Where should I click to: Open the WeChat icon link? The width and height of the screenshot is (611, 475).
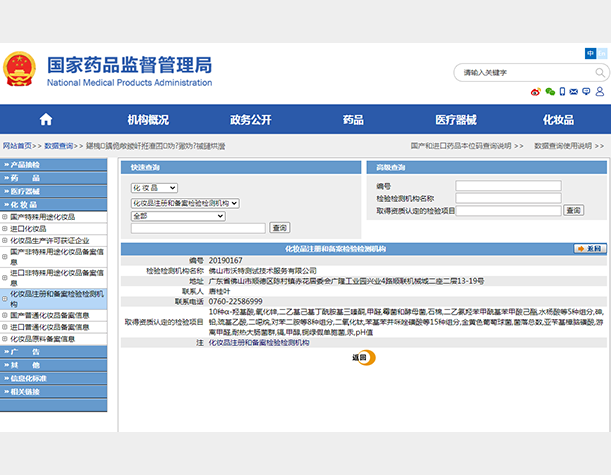click(550, 92)
